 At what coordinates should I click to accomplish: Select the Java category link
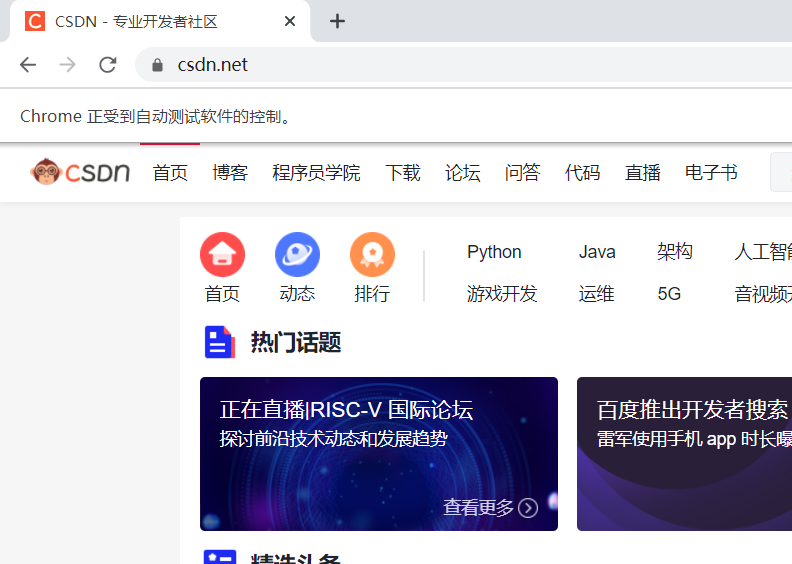(597, 252)
